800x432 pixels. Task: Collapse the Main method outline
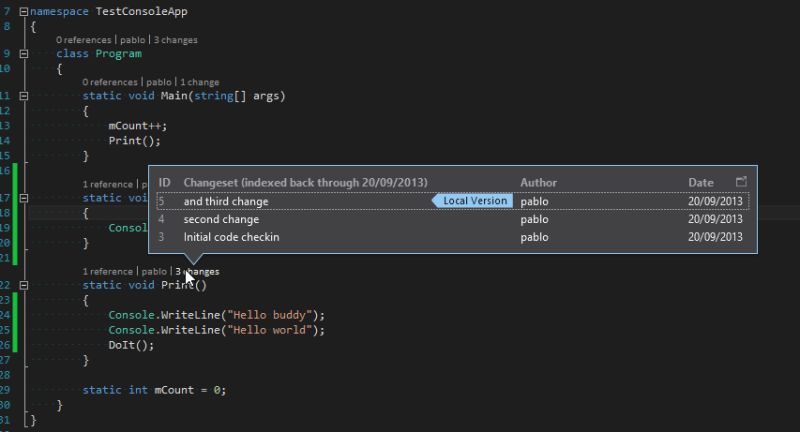tap(23, 96)
